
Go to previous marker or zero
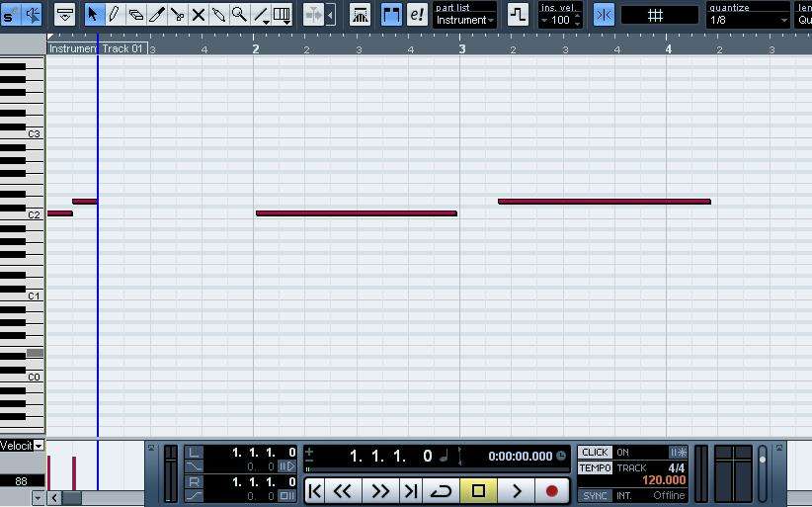[315, 491]
